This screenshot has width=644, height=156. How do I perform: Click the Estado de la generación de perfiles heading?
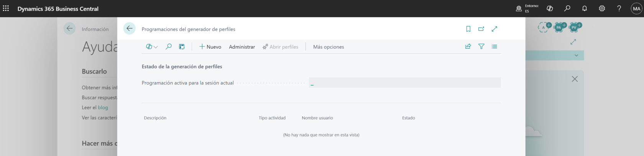tap(182, 67)
